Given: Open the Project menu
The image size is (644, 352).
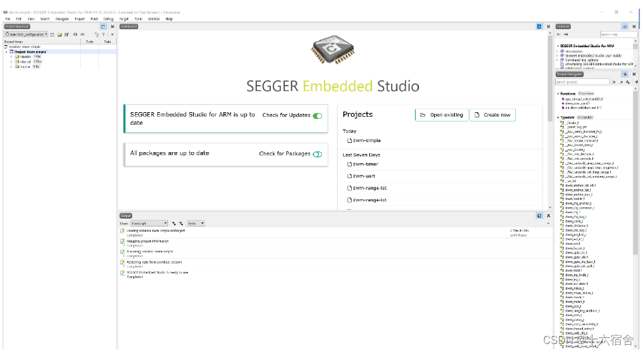Looking at the screenshot, I should tap(80, 19).
